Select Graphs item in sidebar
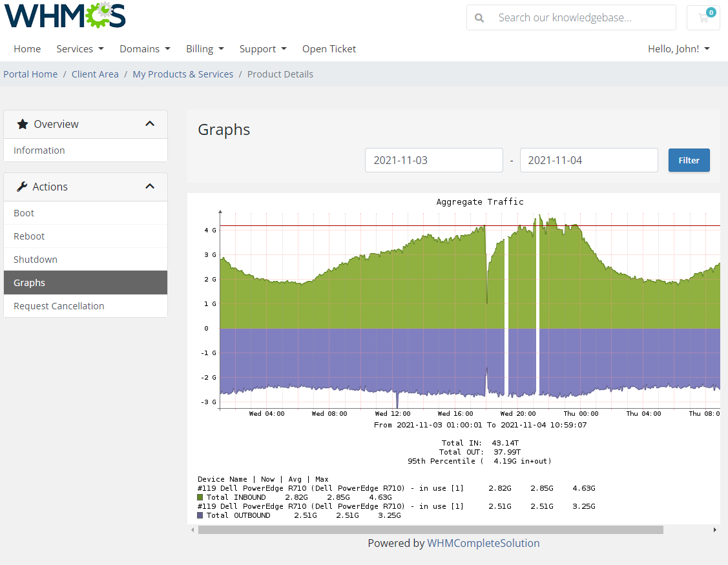 [85, 283]
